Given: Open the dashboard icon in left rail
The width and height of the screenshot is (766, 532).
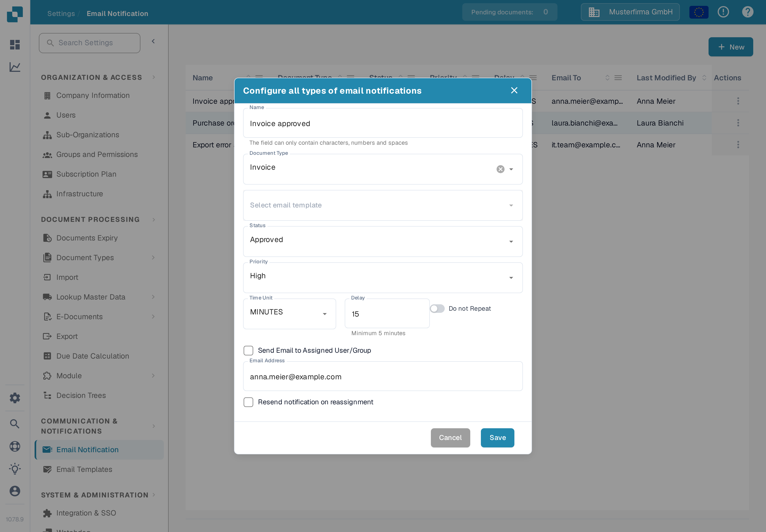Looking at the screenshot, I should (x=15, y=45).
